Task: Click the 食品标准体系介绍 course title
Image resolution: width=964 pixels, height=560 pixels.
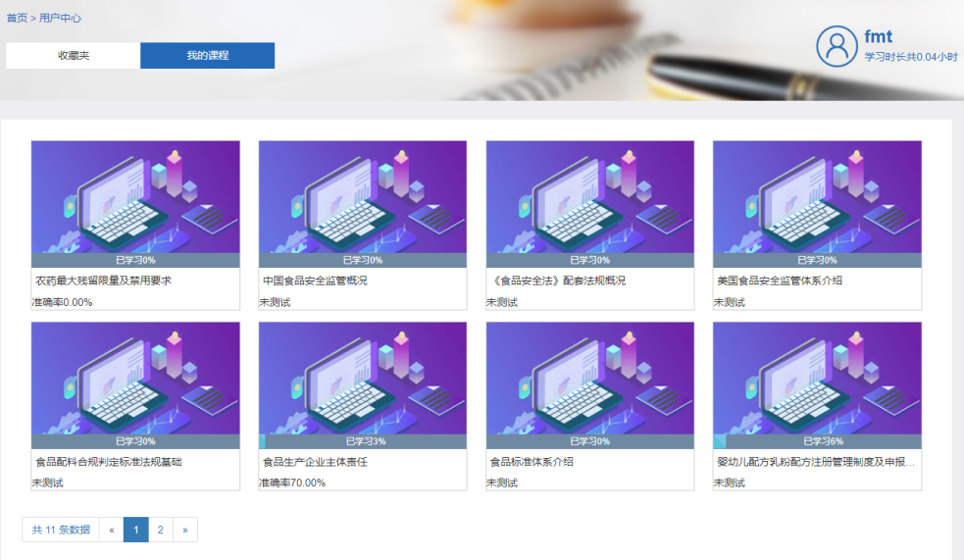Action: click(x=532, y=462)
